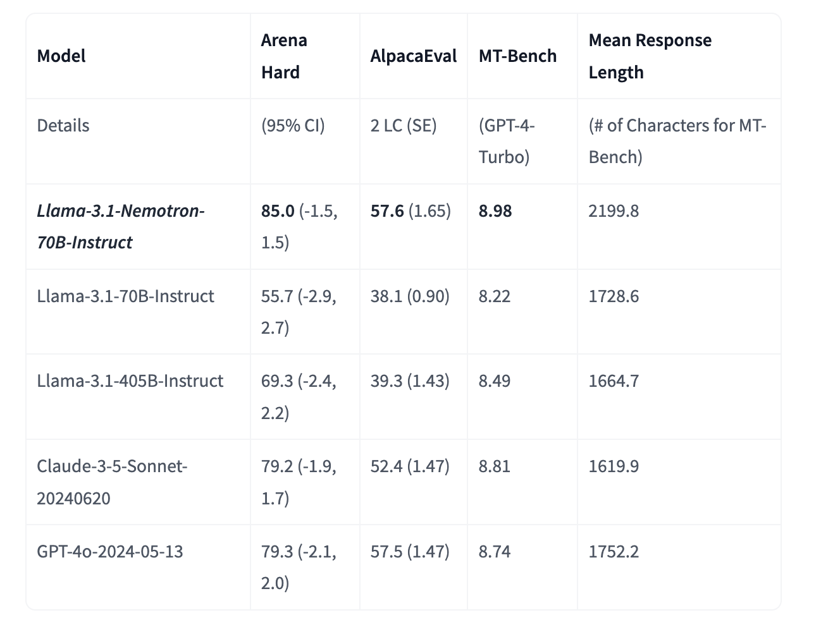Click the Arena Hard column header
Screen dimensions: 840x627
284,56
